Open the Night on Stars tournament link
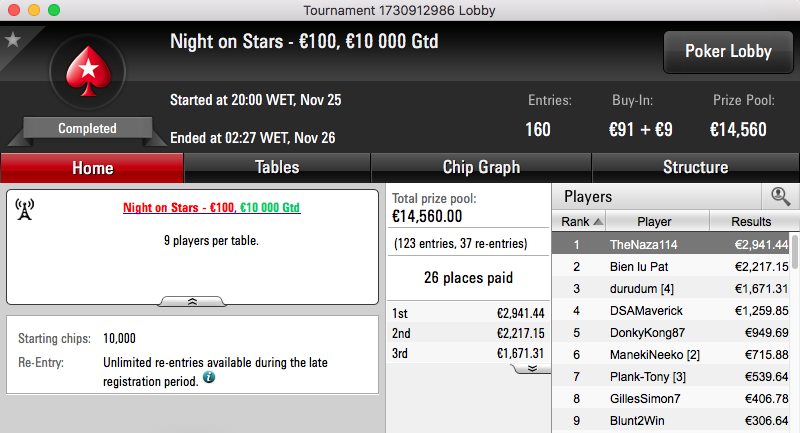This screenshot has height=433, width=800. (212, 208)
